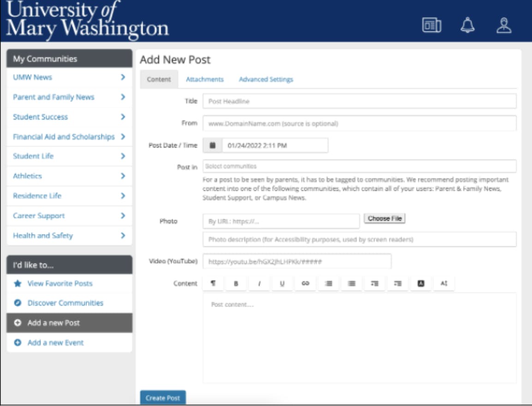532x406 pixels.
Task: Expand Student Life chevron
Action: [123, 156]
